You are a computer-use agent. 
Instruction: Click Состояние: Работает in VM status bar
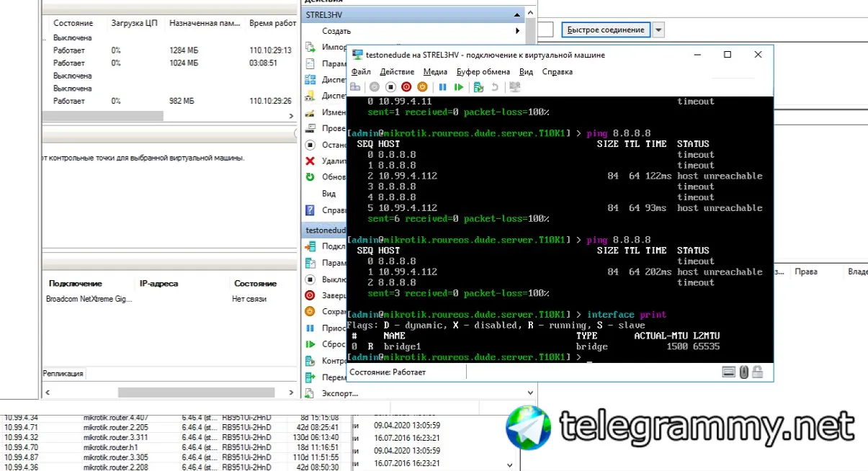pyautogui.click(x=387, y=372)
